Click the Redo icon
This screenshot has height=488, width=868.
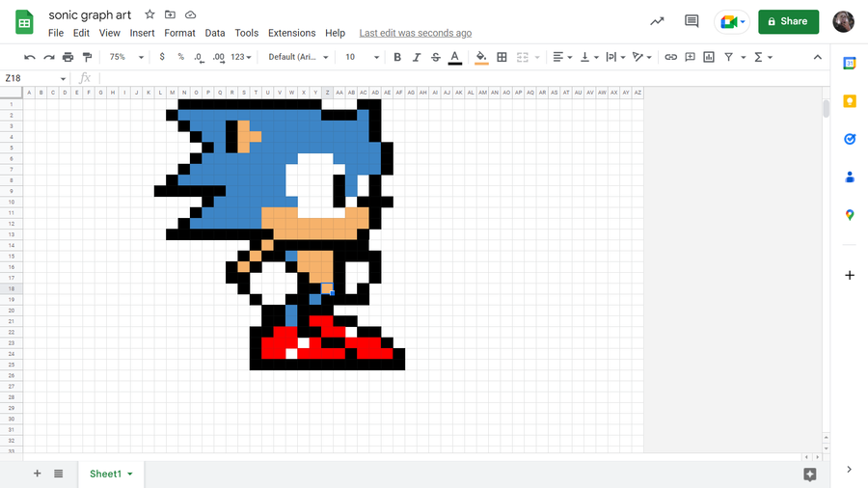click(x=49, y=57)
